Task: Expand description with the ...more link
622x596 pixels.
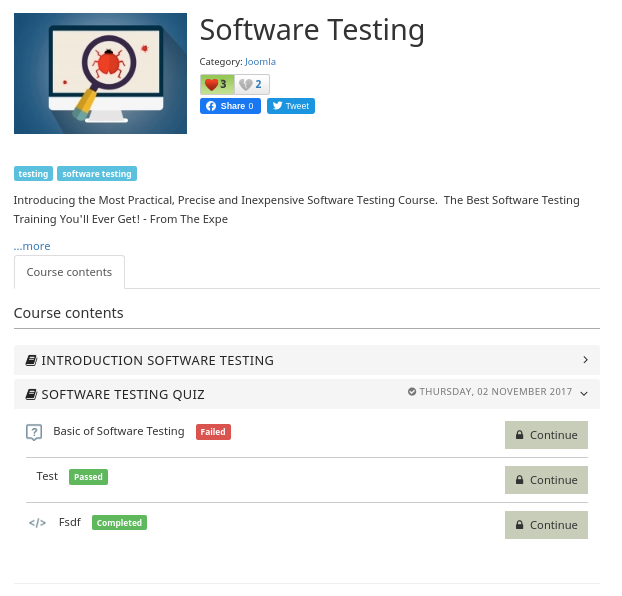Action: click(x=32, y=246)
